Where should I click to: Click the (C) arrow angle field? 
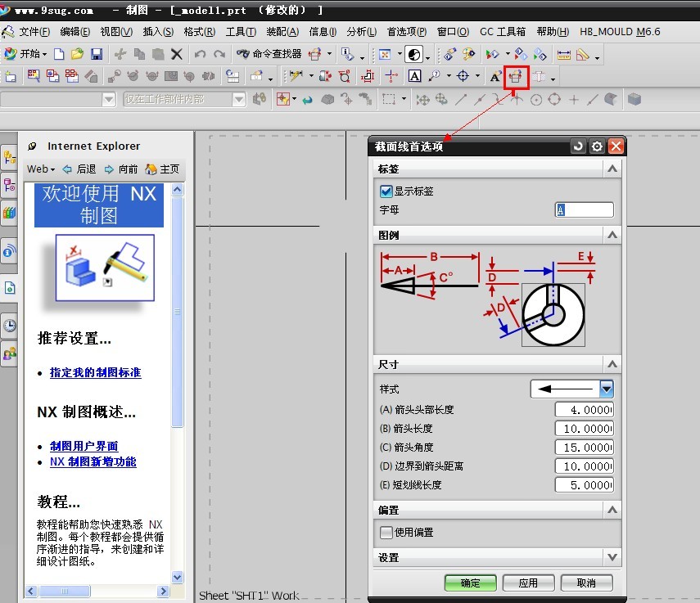pyautogui.click(x=584, y=447)
